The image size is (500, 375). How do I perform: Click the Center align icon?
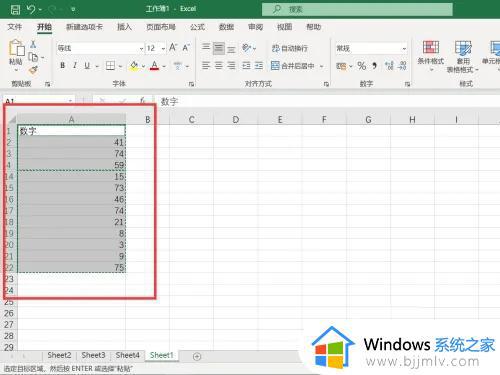point(219,66)
